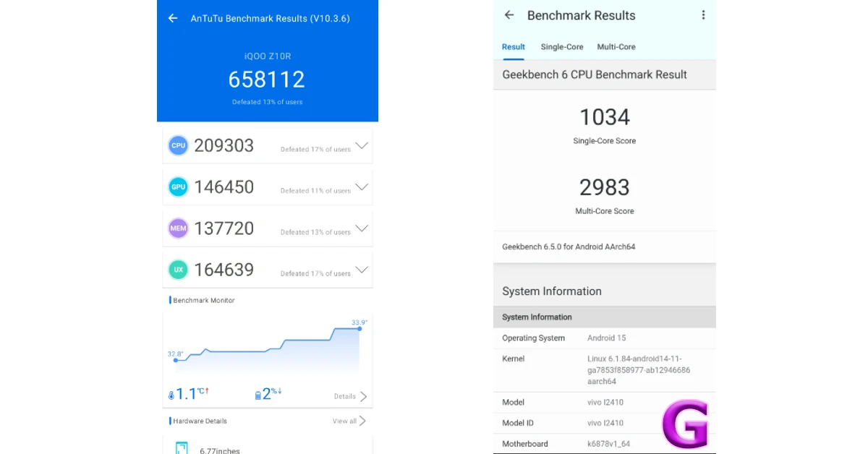Expand the UX 164639 score details
Screen dimensions: 868x454
362,270
